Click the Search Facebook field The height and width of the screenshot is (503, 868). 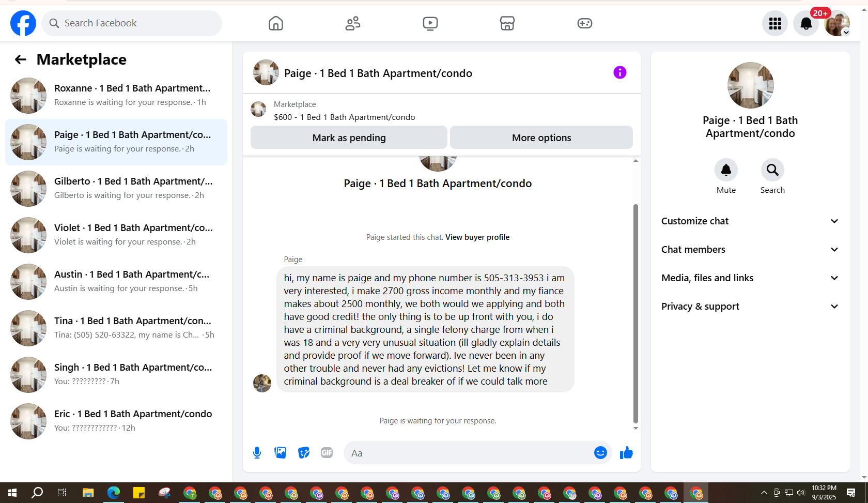click(x=132, y=23)
